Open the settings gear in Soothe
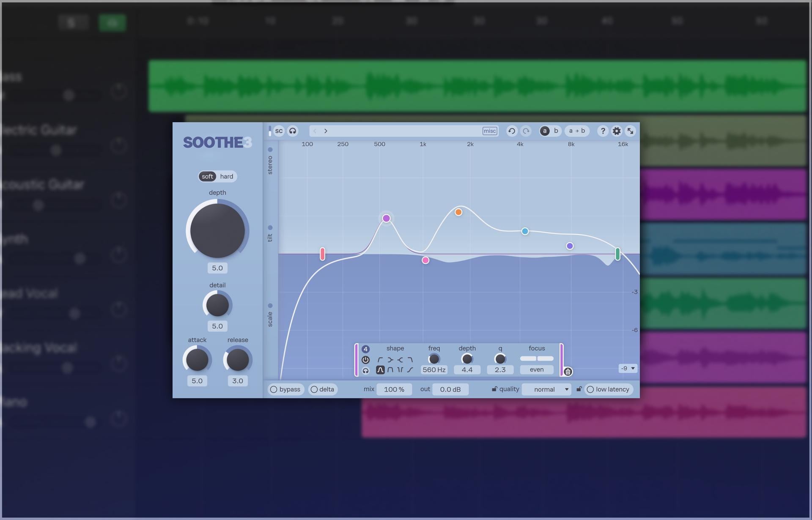812x520 pixels. [x=617, y=131]
